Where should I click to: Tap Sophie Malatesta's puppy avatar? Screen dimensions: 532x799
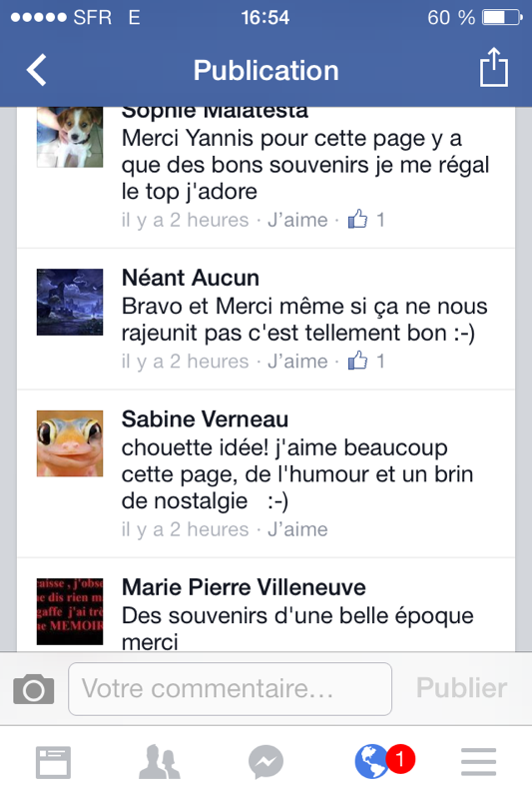tap(70, 137)
